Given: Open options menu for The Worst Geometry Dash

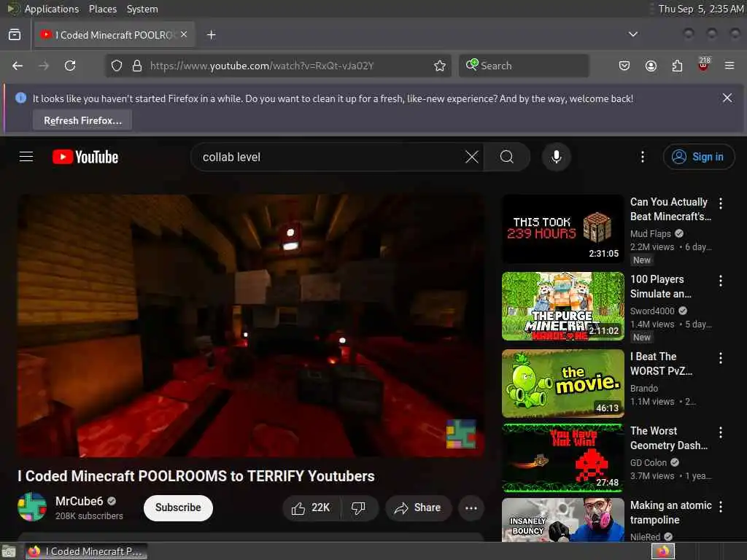Looking at the screenshot, I should pos(720,432).
